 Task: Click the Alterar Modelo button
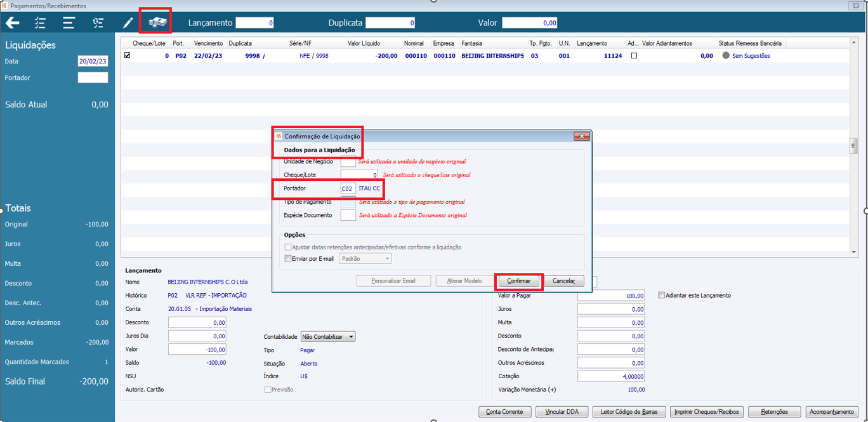[x=464, y=281]
